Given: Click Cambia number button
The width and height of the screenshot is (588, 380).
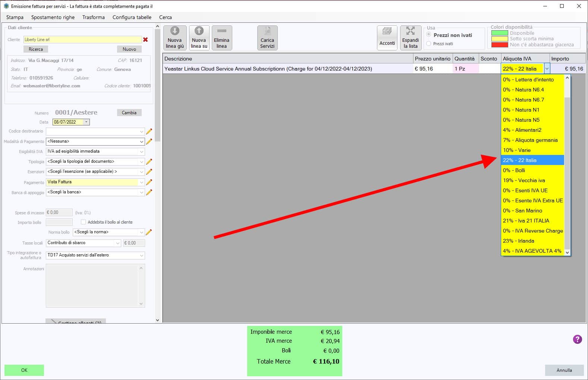Looking at the screenshot, I should pos(129,113).
